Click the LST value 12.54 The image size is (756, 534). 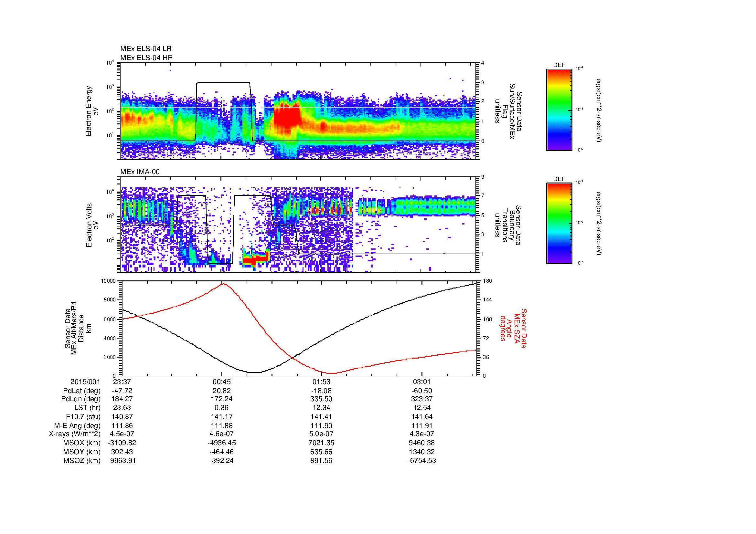(422, 408)
